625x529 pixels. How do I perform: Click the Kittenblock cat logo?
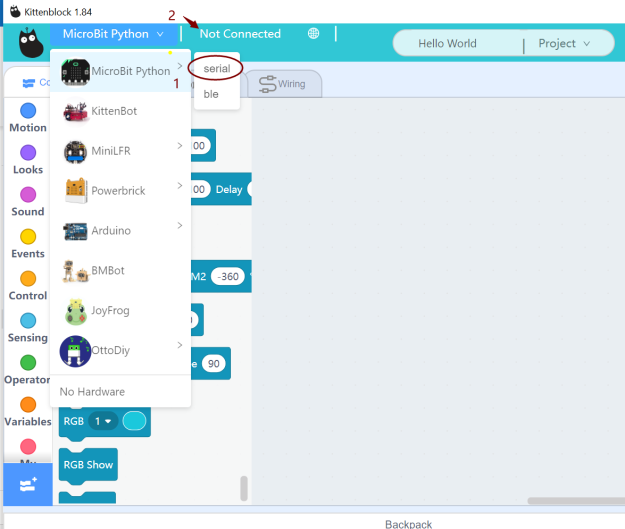click(29, 44)
